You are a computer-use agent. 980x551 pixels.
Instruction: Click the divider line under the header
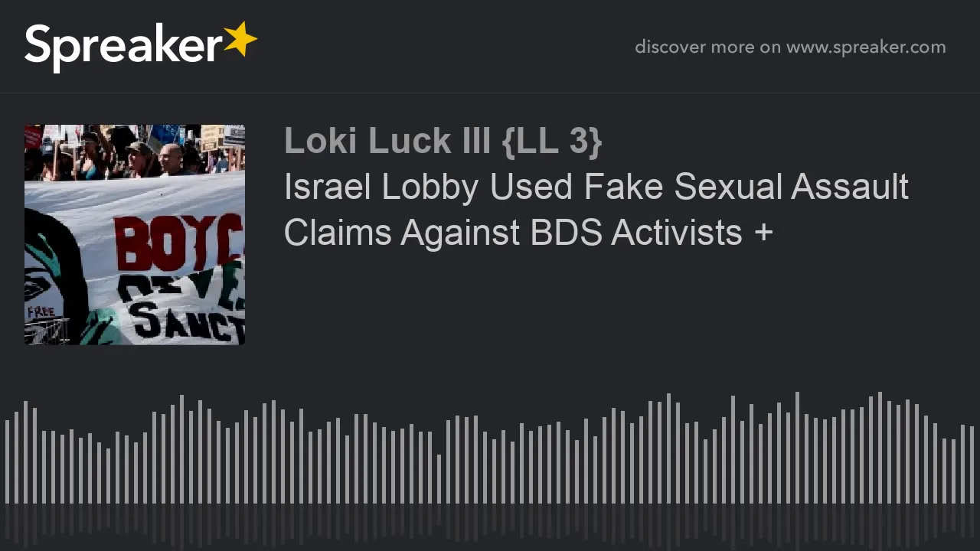[490, 93]
